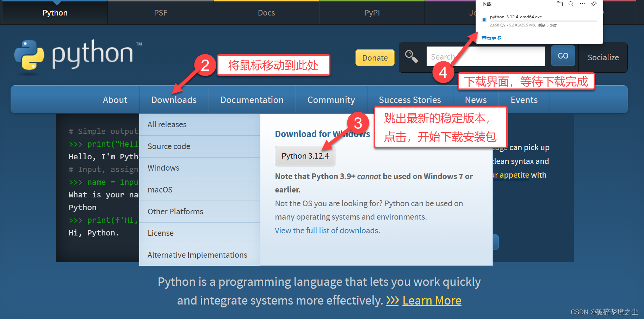Select All releases submenu item
Screen dimensions: 644x319
(x=199, y=124)
